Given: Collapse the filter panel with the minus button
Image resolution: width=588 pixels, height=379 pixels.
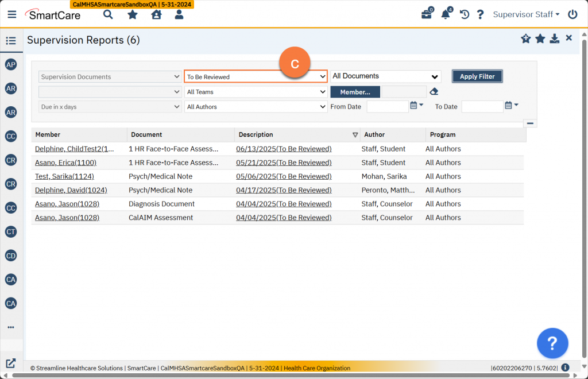Looking at the screenshot, I should 531,123.
